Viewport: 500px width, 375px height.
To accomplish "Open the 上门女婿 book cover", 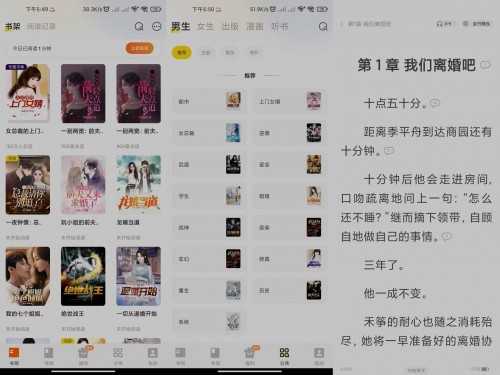I will pyautogui.click(x=27, y=93).
